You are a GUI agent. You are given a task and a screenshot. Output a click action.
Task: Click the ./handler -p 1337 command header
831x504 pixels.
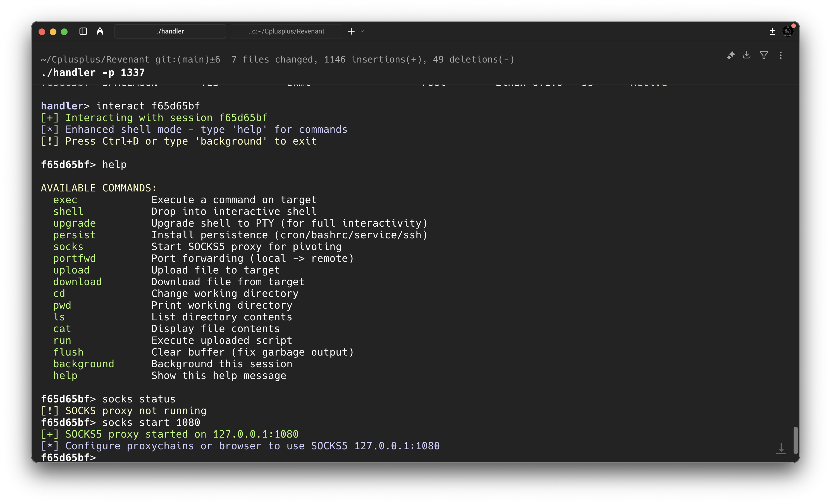[93, 73]
